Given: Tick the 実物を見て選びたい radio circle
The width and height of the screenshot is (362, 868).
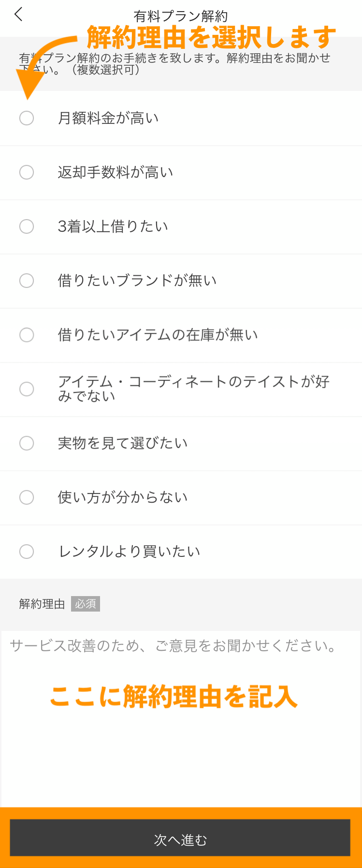Looking at the screenshot, I should (x=27, y=443).
